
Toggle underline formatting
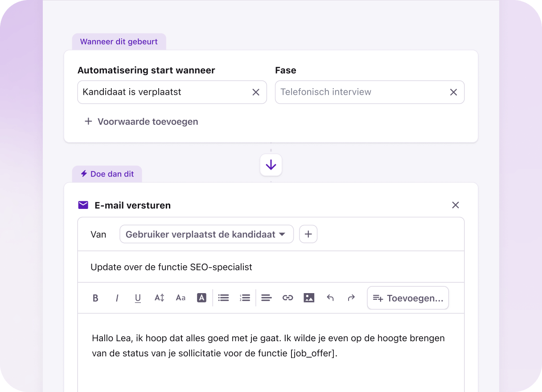138,298
